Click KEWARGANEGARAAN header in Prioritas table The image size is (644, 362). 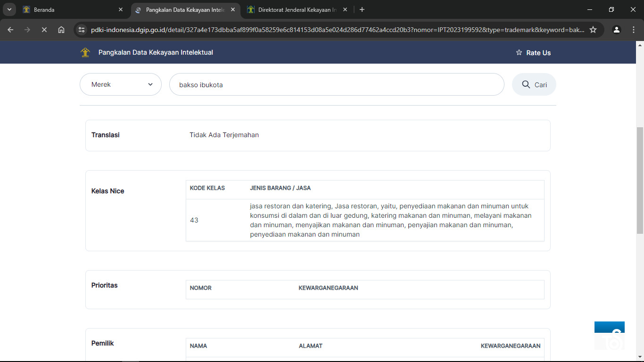[329, 288]
